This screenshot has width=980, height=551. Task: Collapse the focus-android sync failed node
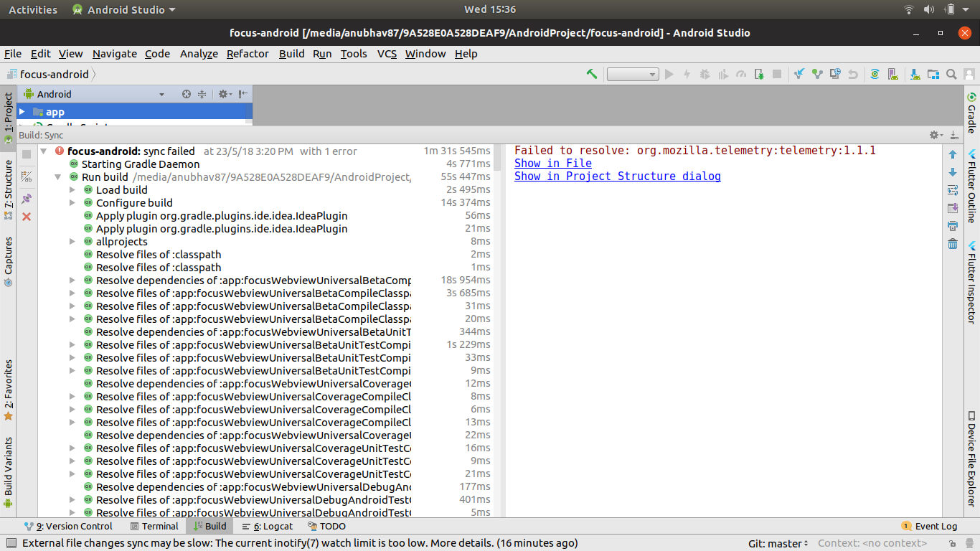tap(44, 151)
